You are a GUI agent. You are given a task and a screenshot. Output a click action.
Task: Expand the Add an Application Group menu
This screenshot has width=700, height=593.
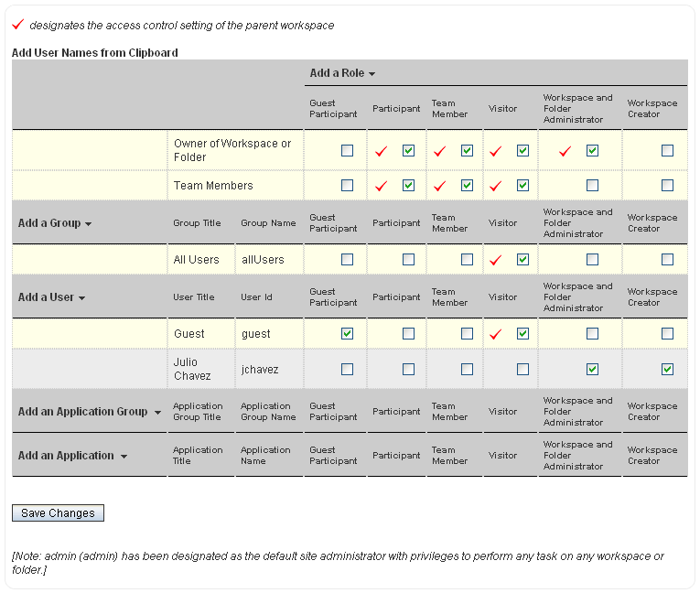click(x=89, y=412)
